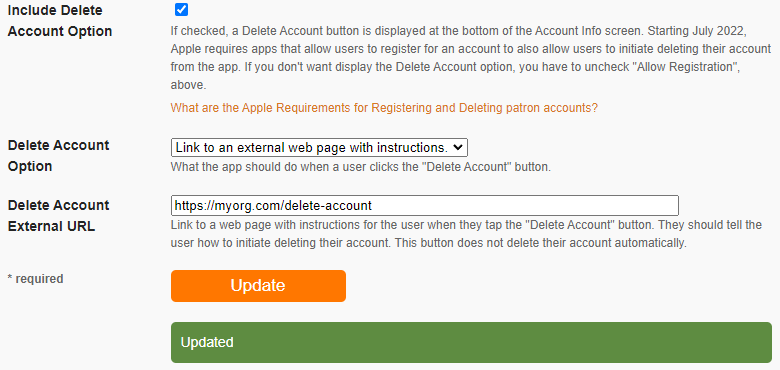Click the "Delete Account Option" field label

tap(58, 156)
